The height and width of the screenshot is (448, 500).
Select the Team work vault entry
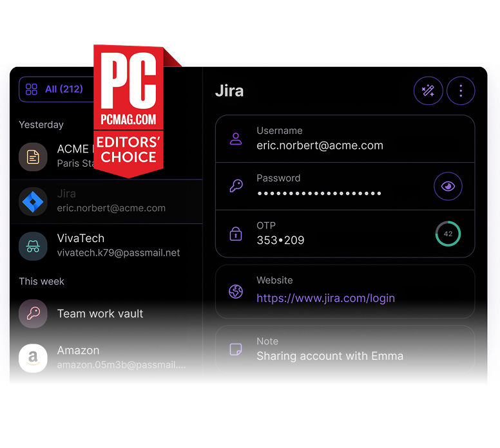pyautogui.click(x=101, y=313)
